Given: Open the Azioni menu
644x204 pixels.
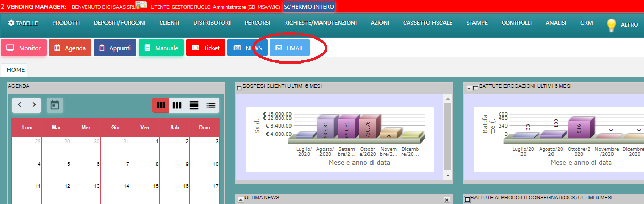Looking at the screenshot, I should (x=380, y=23).
